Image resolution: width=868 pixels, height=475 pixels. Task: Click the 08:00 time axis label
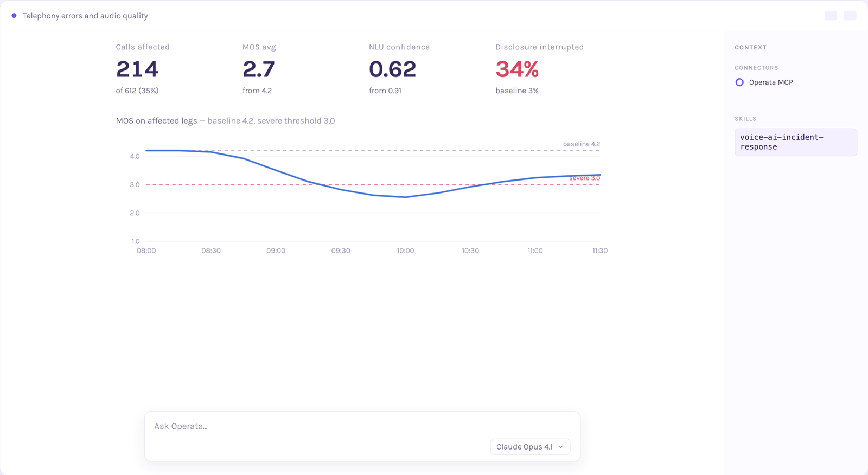(146, 251)
